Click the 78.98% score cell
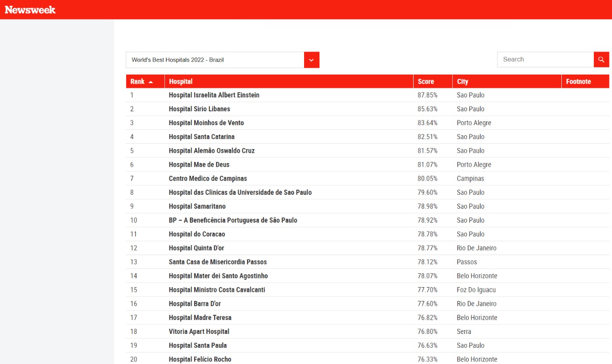The height and width of the screenshot is (364, 612). (427, 206)
